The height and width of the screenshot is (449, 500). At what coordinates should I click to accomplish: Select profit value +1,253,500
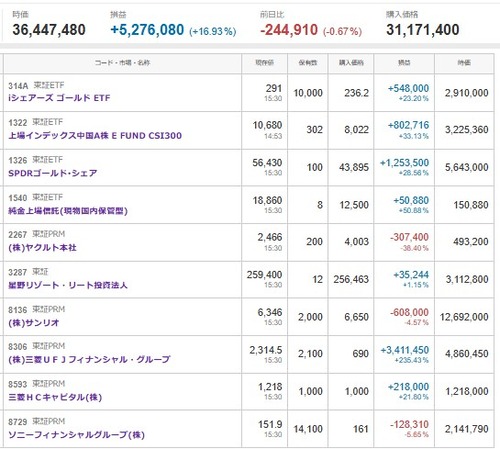[x=404, y=163]
